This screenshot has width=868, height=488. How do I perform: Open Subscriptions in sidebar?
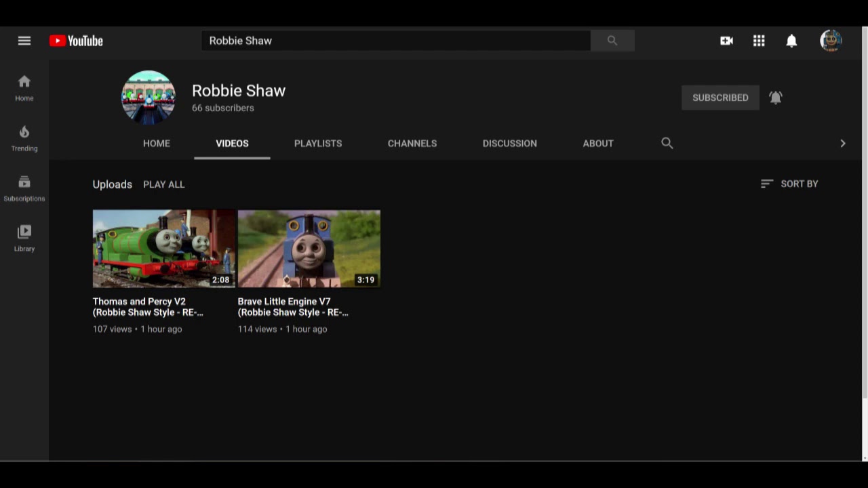pos(24,188)
